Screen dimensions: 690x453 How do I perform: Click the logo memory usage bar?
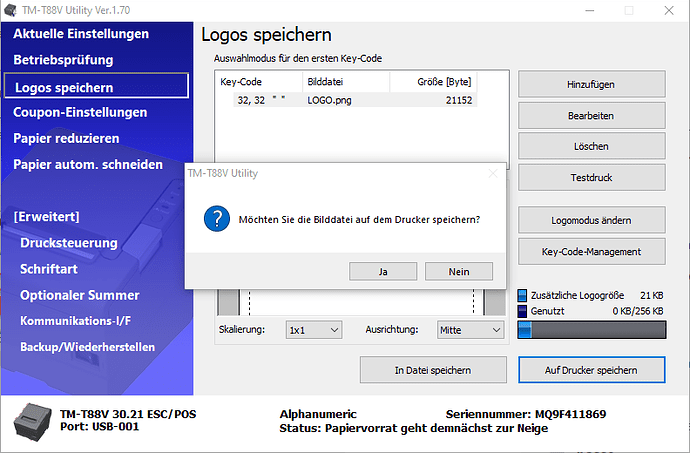pos(592,330)
